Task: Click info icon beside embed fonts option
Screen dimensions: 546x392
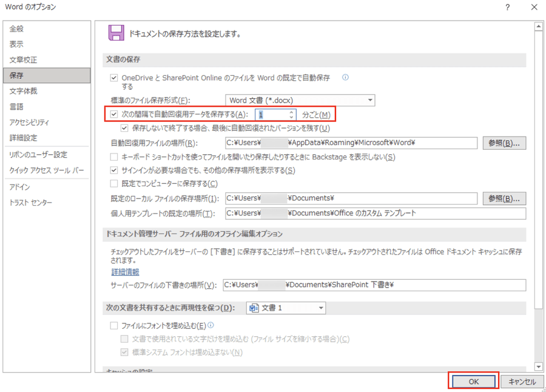Action: tap(211, 325)
